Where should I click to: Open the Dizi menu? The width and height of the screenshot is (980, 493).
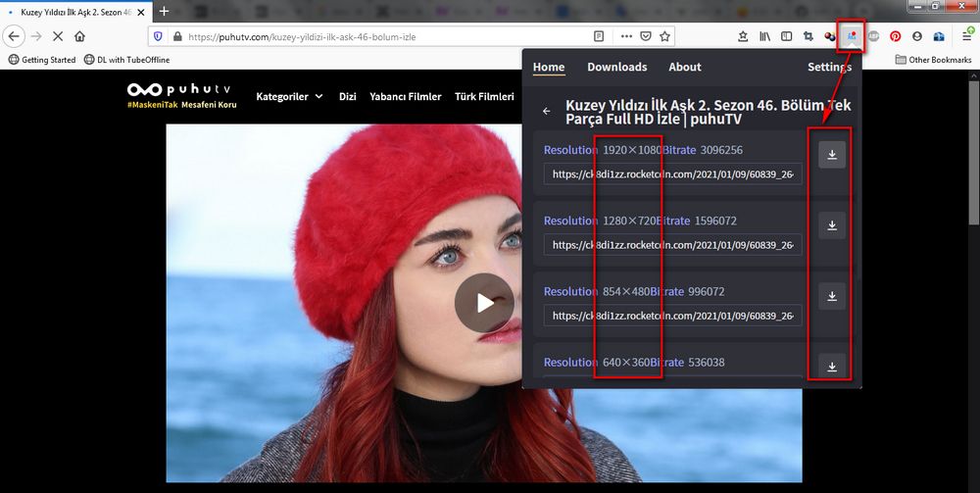(x=348, y=96)
